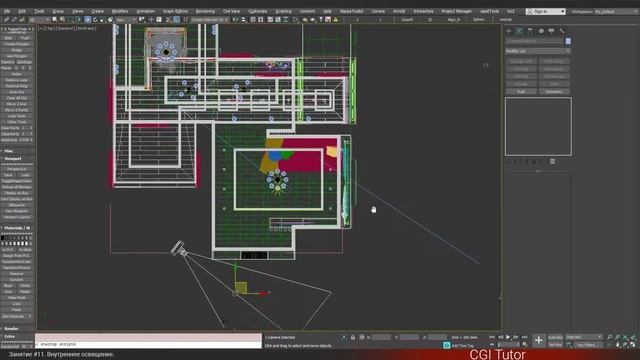Open Select by Name dialog icon
Image resolution: width=640 pixels, height=360 pixels.
(x=62, y=20)
